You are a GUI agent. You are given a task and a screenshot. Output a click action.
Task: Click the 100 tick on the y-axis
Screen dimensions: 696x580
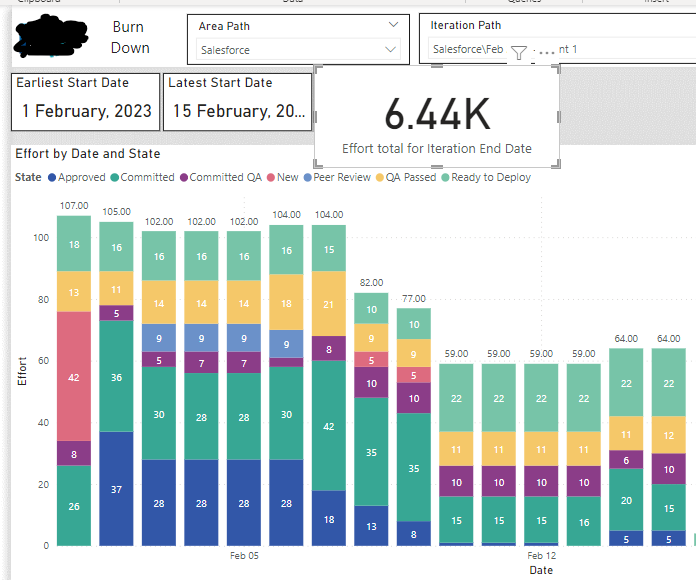41,237
